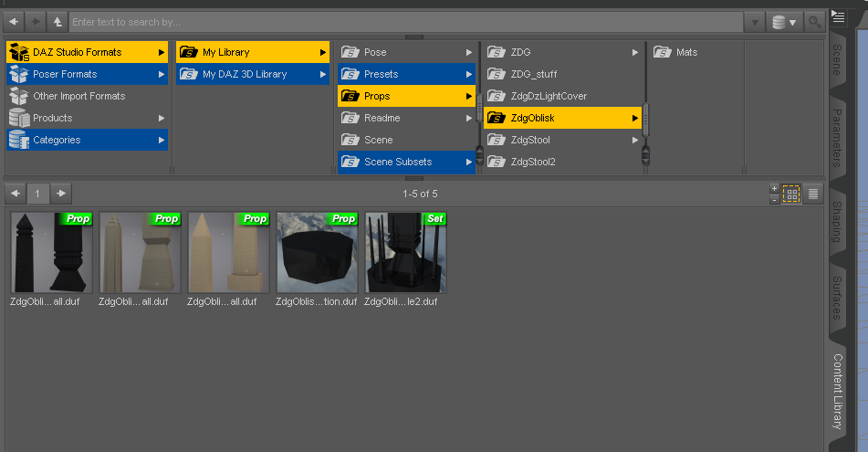The image size is (868, 452).
Task: Open the Readme folder
Action: tap(406, 118)
